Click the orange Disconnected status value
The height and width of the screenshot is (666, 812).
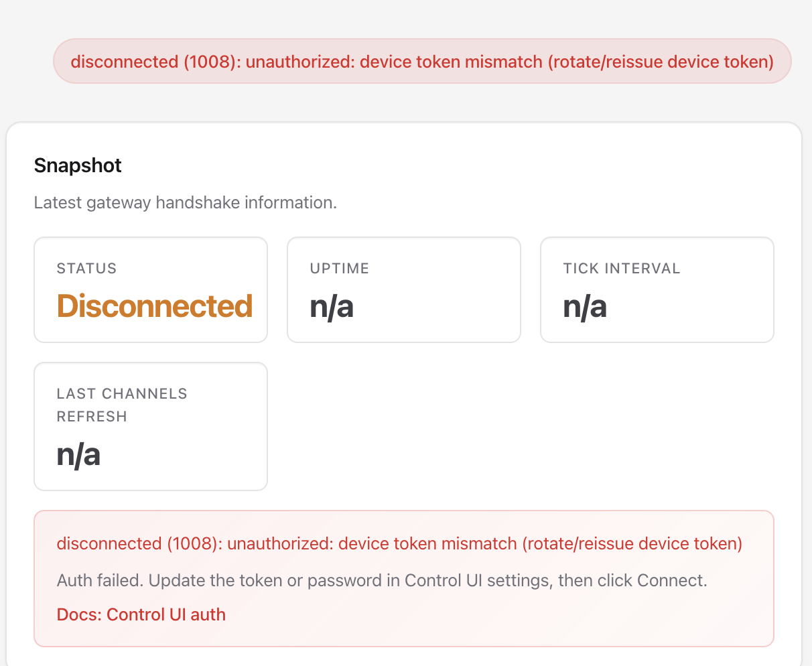click(155, 306)
